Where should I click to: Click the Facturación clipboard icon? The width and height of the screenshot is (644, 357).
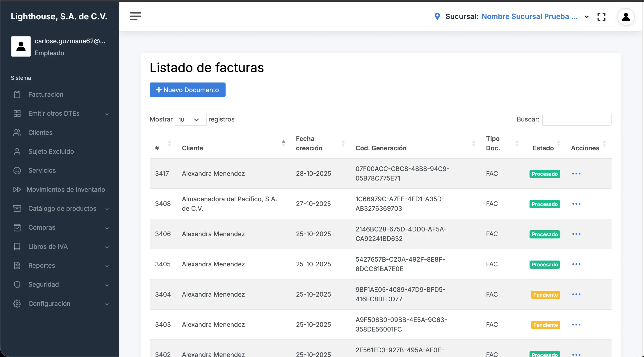tap(17, 94)
